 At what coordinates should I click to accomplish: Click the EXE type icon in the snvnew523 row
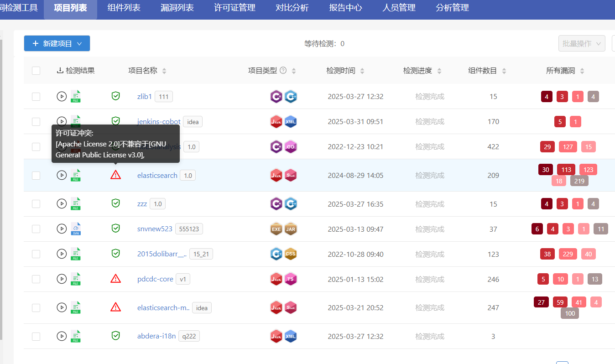coord(276,229)
